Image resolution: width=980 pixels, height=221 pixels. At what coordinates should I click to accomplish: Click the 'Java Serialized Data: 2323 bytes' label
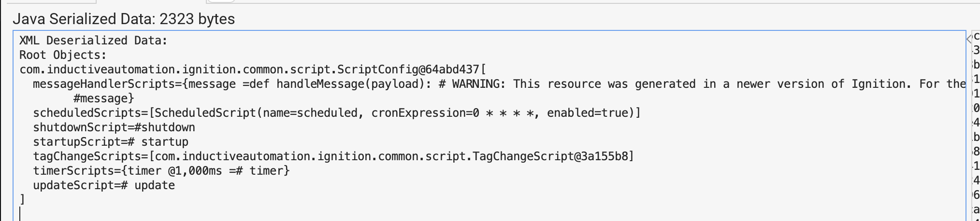(124, 19)
